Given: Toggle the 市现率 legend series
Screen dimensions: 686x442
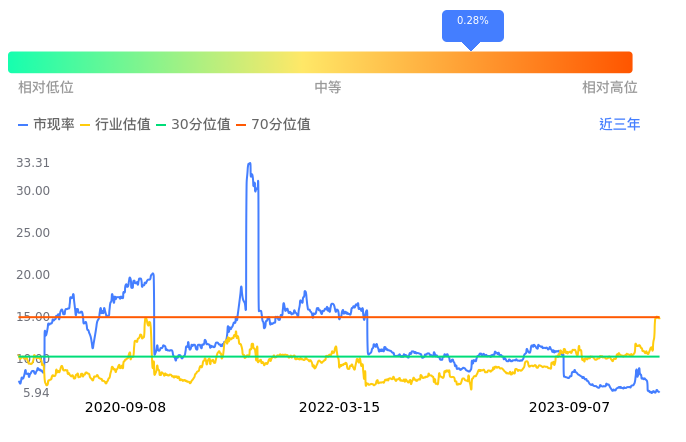Looking at the screenshot, I should pos(47,125).
